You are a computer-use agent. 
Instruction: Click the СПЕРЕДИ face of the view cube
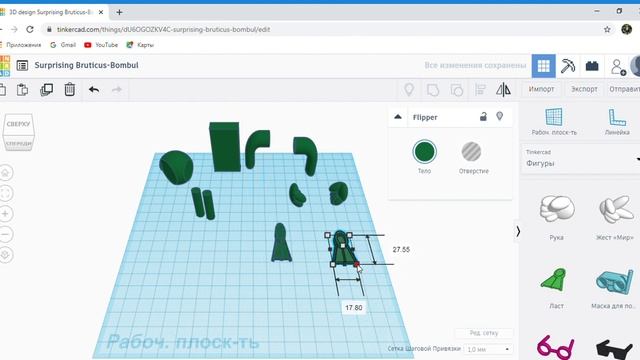[18, 143]
